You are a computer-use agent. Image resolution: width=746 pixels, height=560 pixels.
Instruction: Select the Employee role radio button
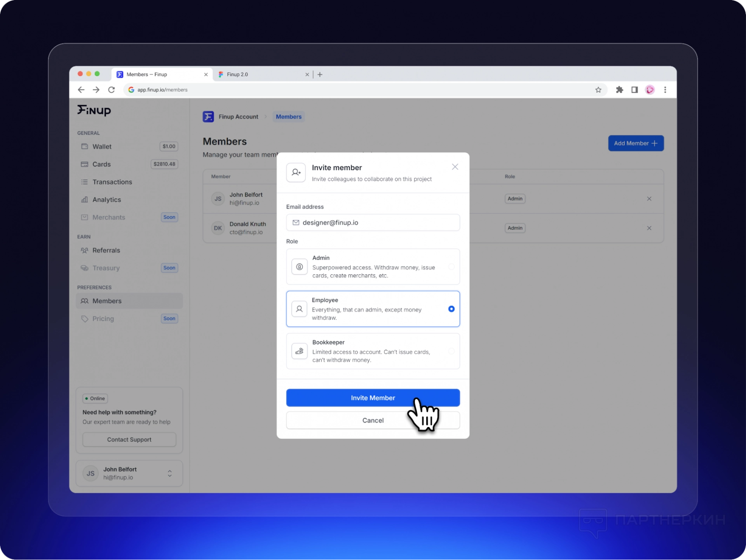pos(451,309)
